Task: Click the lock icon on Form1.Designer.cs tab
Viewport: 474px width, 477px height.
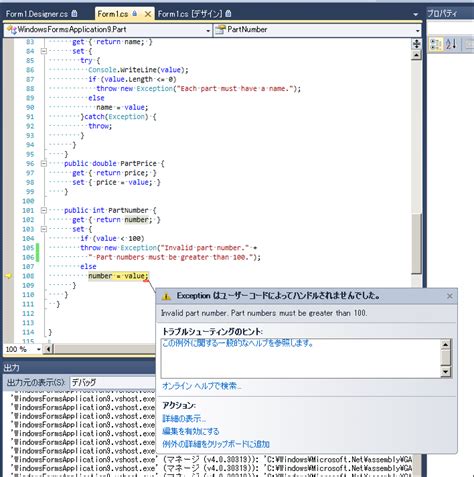Action: (x=74, y=14)
